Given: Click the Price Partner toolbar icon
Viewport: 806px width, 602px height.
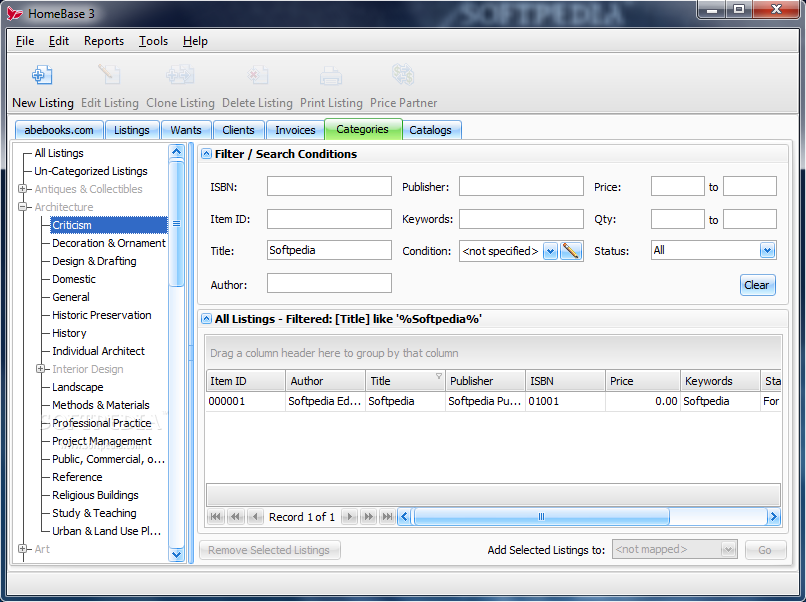Looking at the screenshot, I should [403, 75].
